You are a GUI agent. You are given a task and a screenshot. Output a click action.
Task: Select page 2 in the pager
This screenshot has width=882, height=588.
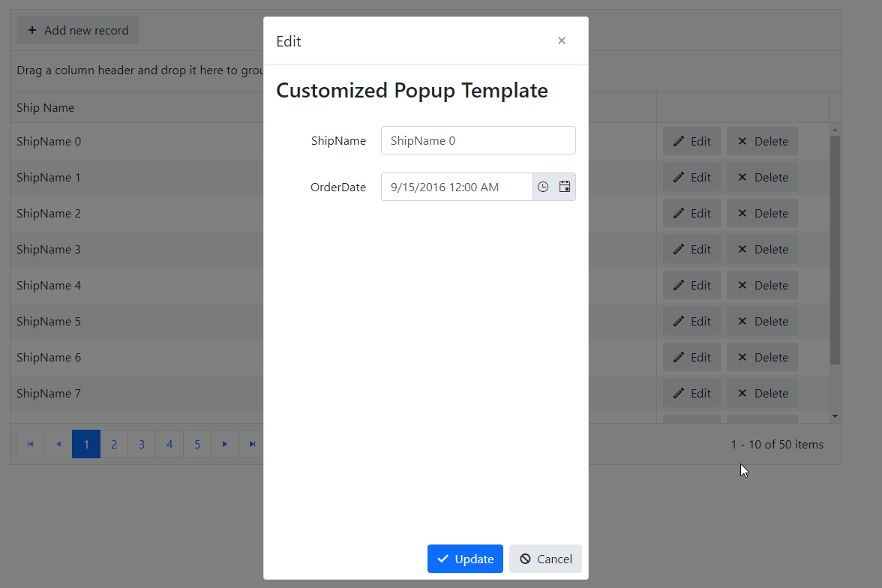[x=114, y=444]
